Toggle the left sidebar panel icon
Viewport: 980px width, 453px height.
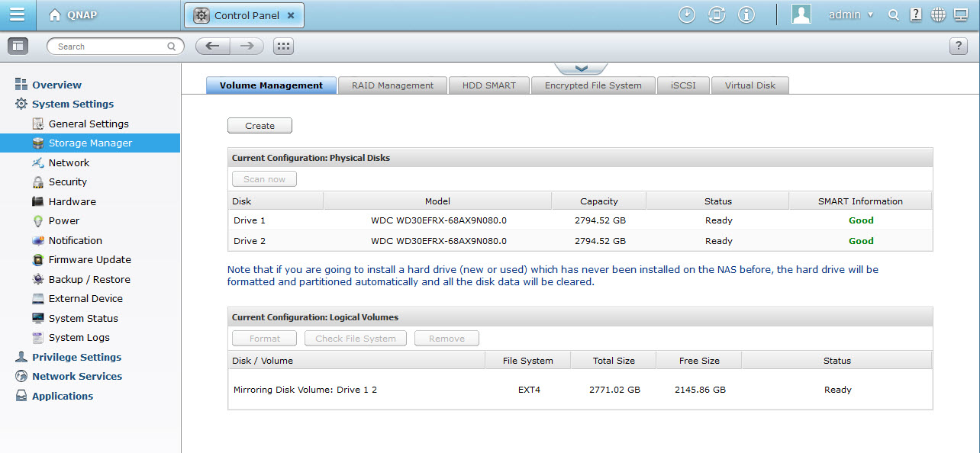(18, 47)
